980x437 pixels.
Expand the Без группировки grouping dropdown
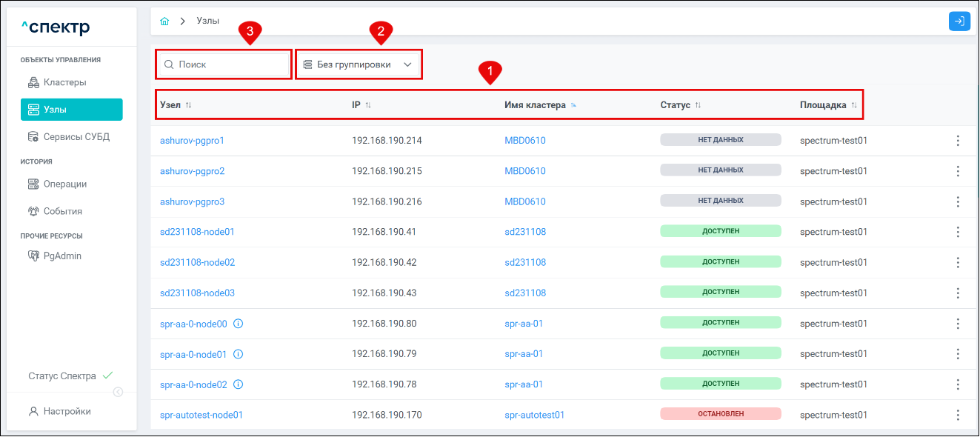359,64
